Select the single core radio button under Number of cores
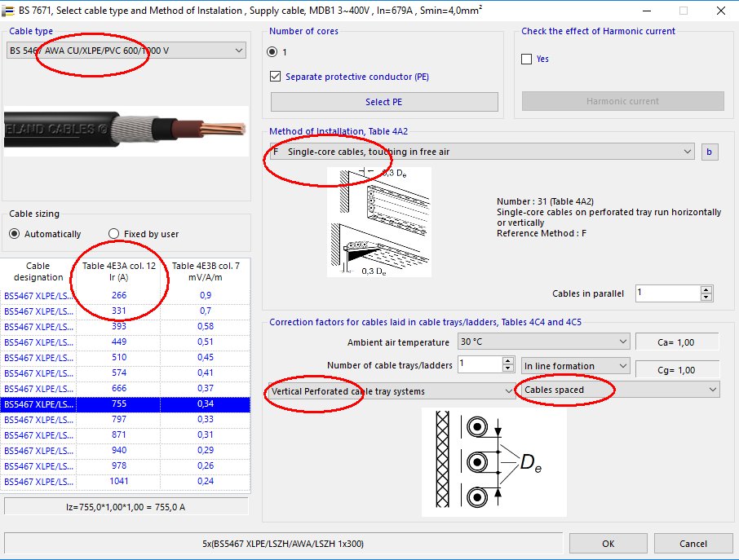This screenshot has width=739, height=560. (x=274, y=53)
